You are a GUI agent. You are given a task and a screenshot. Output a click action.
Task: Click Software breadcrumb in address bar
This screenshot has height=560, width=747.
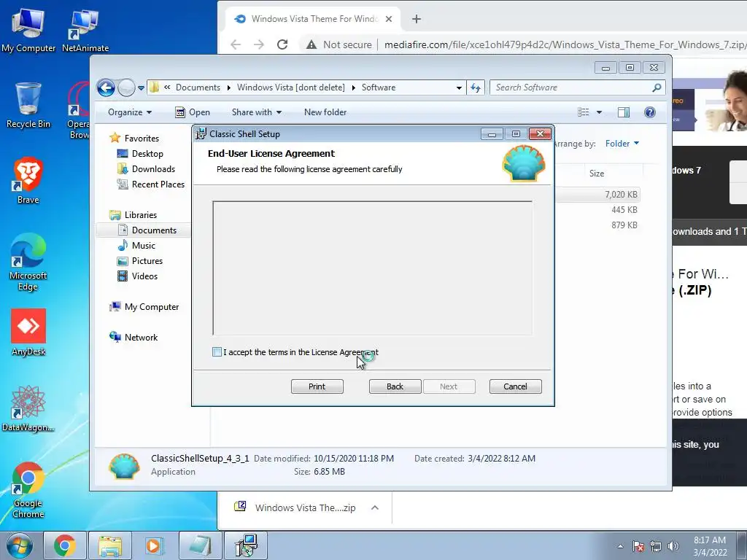coord(379,87)
